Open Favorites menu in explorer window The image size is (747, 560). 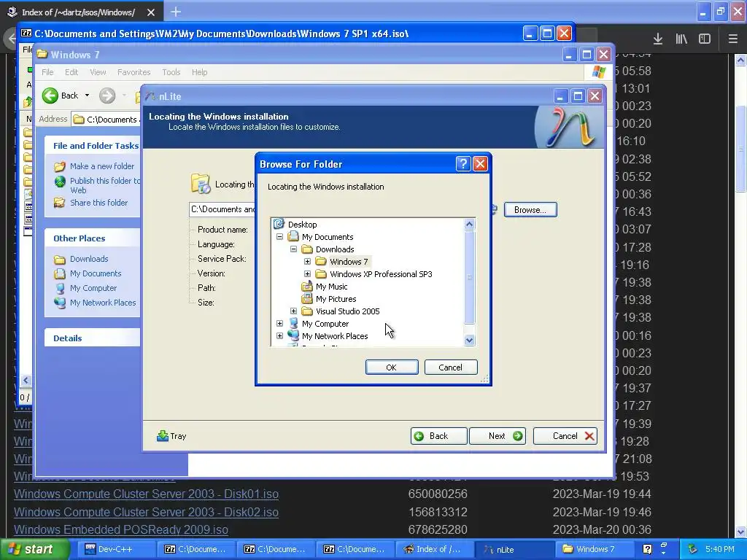[x=134, y=72]
